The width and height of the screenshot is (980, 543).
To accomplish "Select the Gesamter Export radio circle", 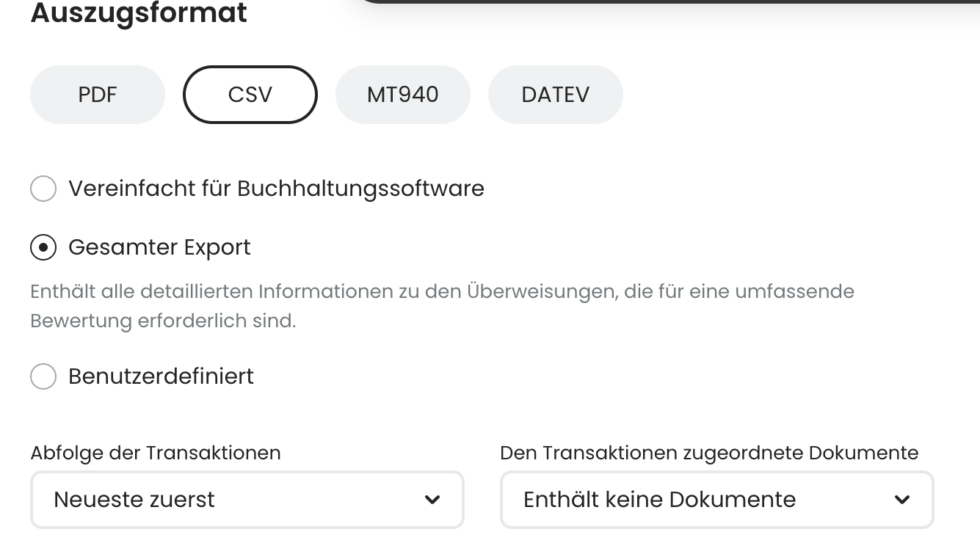I will [x=43, y=248].
